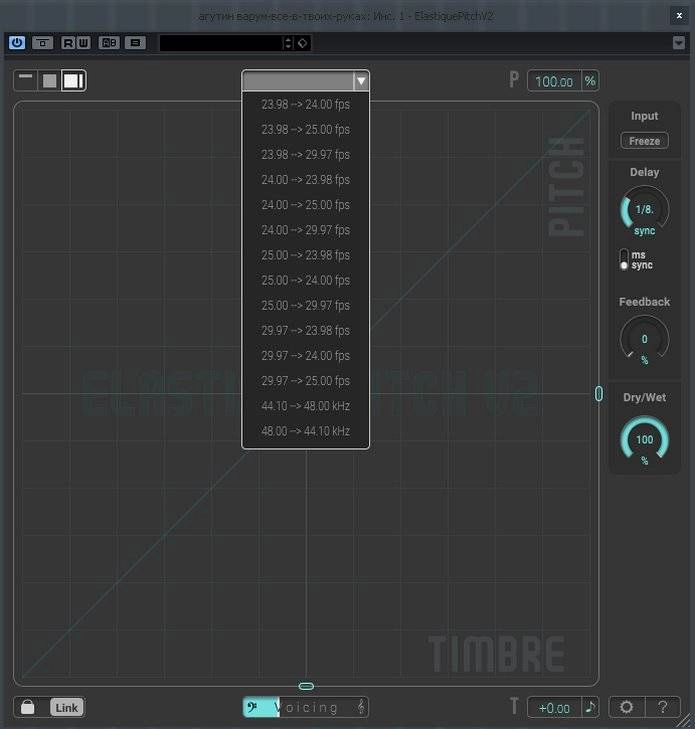The image size is (695, 729).
Task: Toggle the plugin power bypass button
Action: (x=17, y=43)
